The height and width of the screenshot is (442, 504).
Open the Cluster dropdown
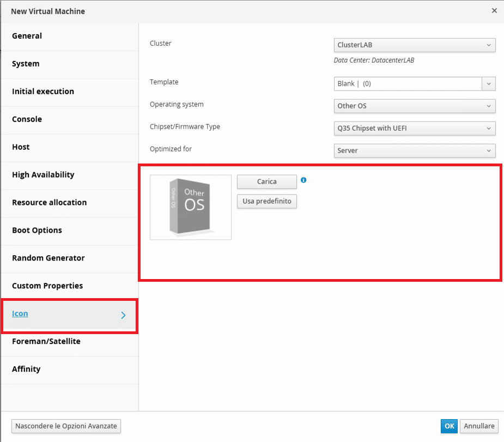[415, 45]
